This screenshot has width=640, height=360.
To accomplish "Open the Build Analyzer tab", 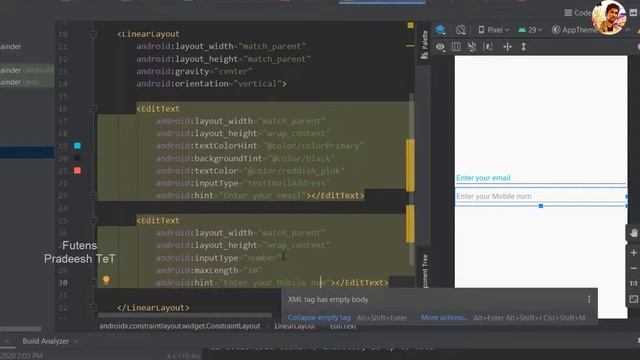I will 45,341.
